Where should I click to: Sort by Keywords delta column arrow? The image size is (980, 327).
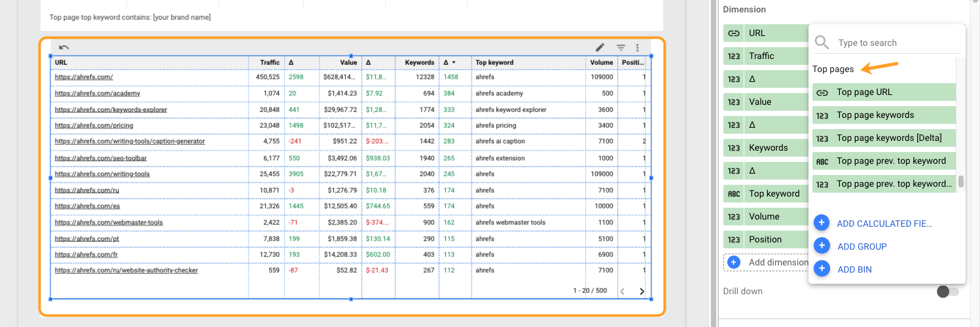[x=453, y=63]
